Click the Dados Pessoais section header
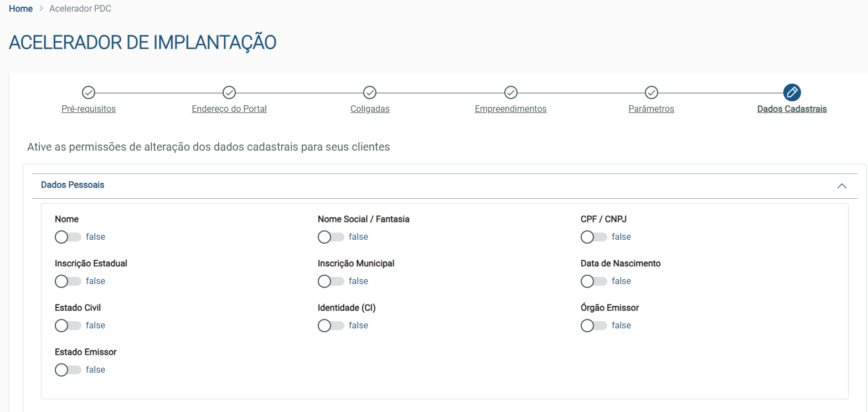The width and height of the screenshot is (868, 412). coord(73,185)
